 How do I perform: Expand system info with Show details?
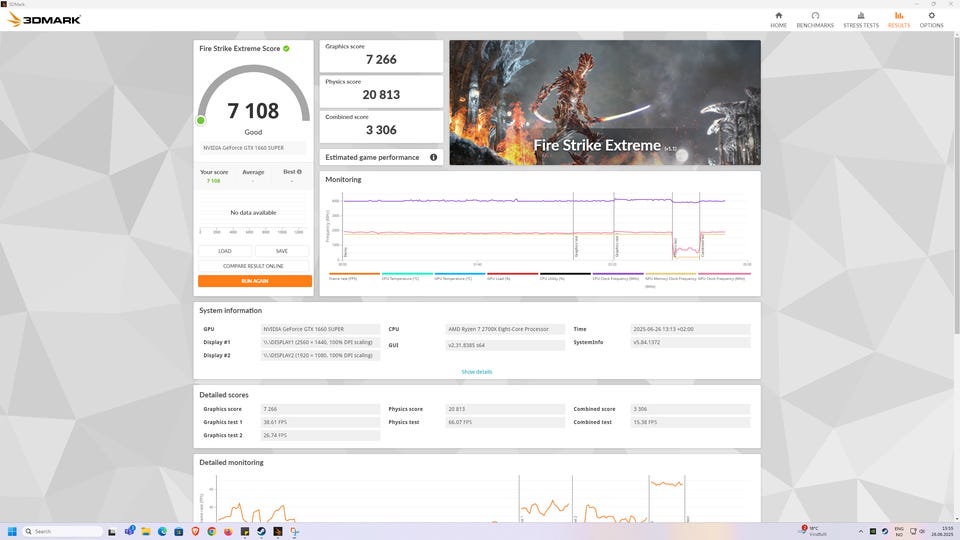[x=476, y=372]
